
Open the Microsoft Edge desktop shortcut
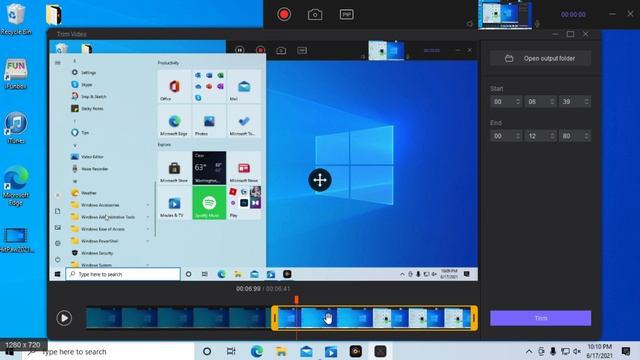coord(16,185)
